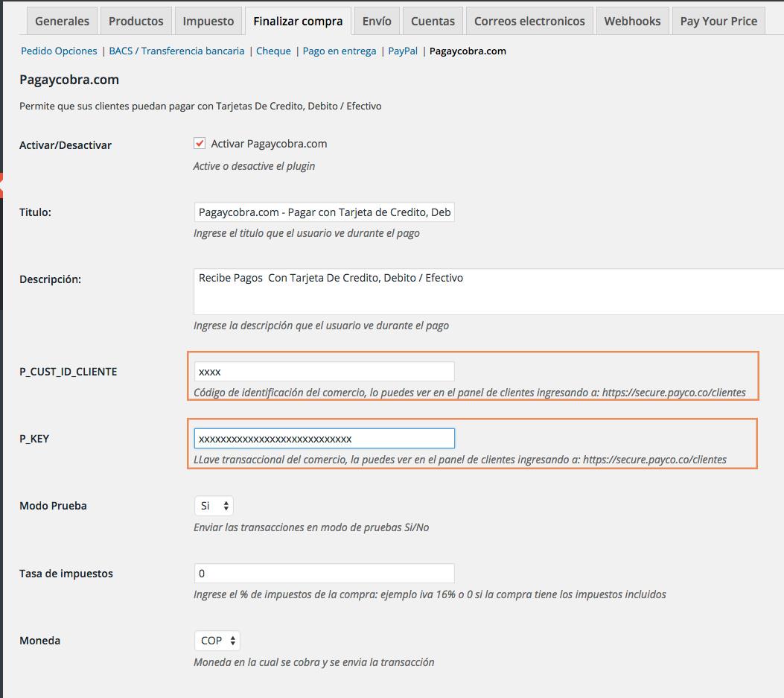Go to Cheque payment settings

[x=273, y=51]
